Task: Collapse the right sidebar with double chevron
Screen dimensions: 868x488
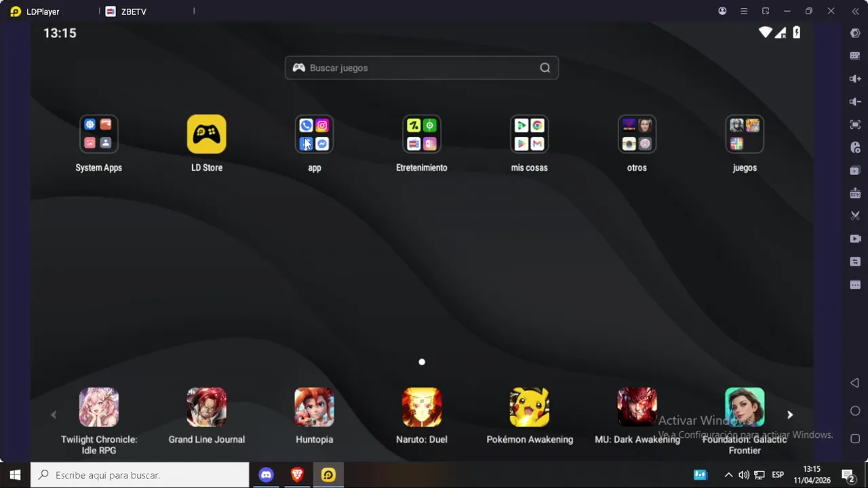Action: click(855, 12)
